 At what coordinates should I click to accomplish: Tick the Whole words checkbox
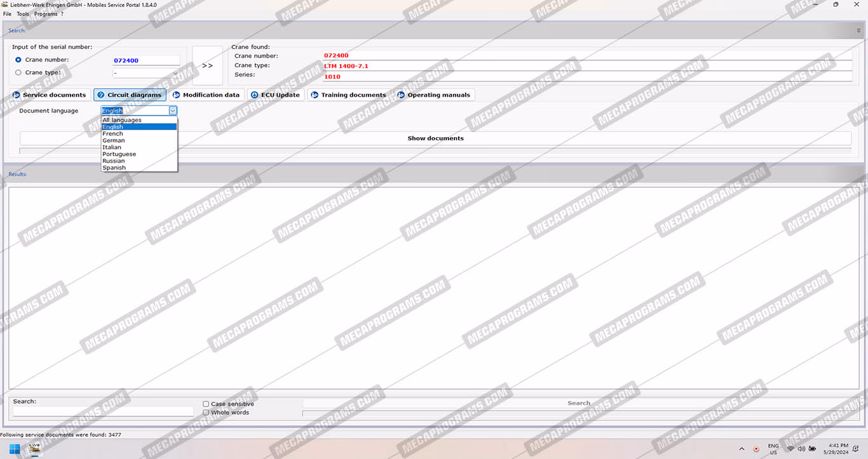[x=206, y=413]
